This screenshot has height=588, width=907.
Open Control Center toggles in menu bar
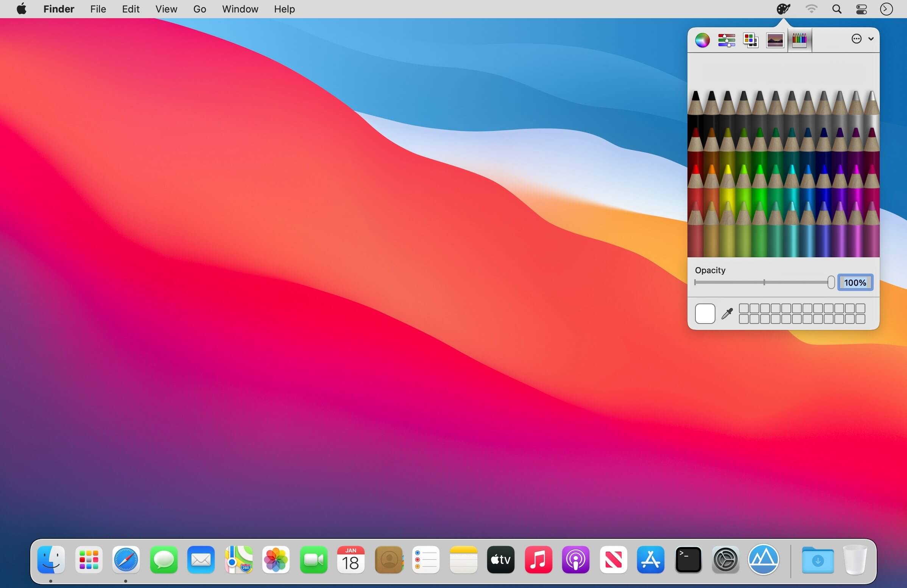861,9
